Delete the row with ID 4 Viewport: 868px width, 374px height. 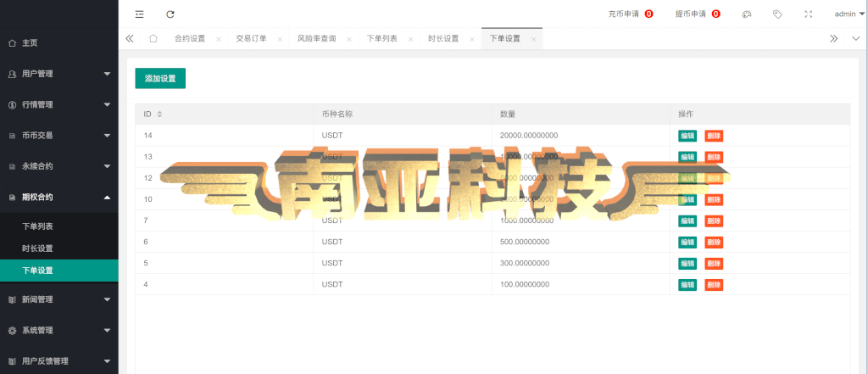pos(714,285)
